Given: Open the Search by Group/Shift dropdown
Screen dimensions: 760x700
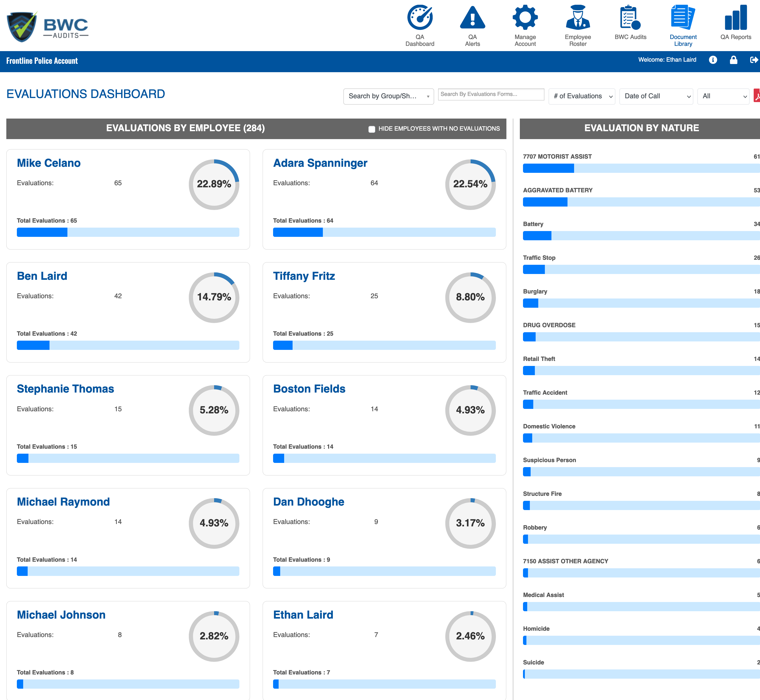Looking at the screenshot, I should [x=388, y=96].
